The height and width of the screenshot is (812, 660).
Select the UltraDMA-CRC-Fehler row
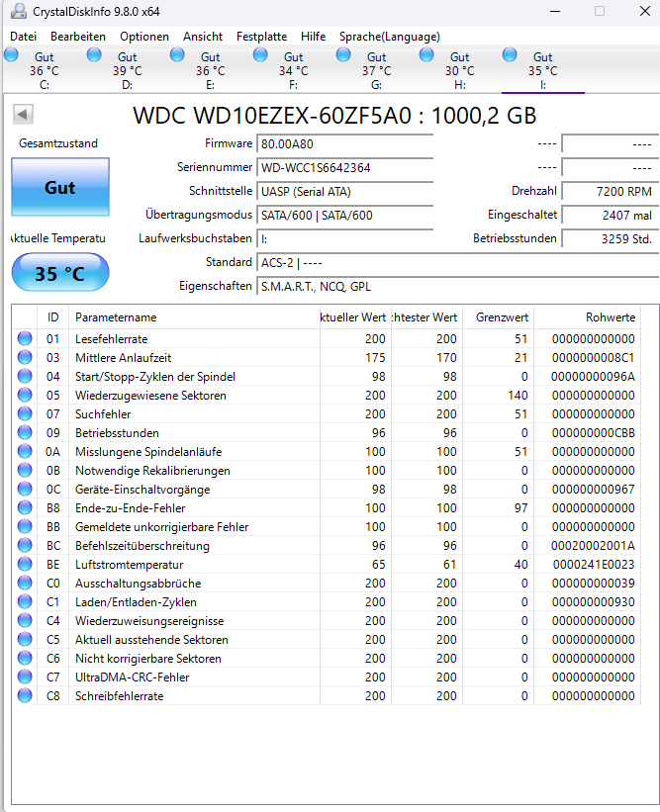point(327,677)
